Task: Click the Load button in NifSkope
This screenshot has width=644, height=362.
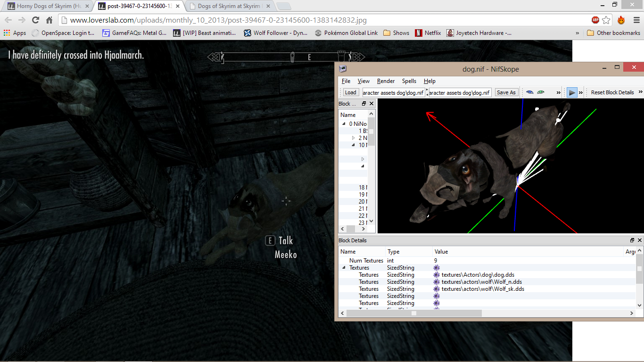Action: (350, 92)
